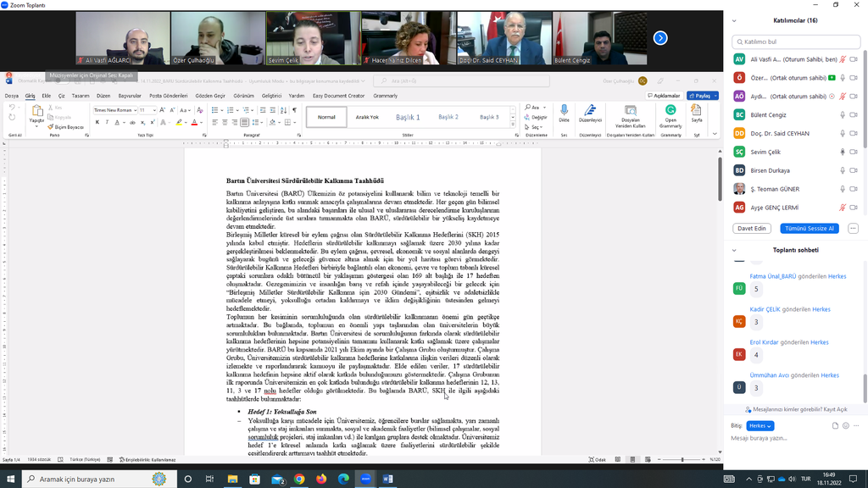
Task: Toggle Birsen Durkaya's video camera icon
Action: coord(854,170)
